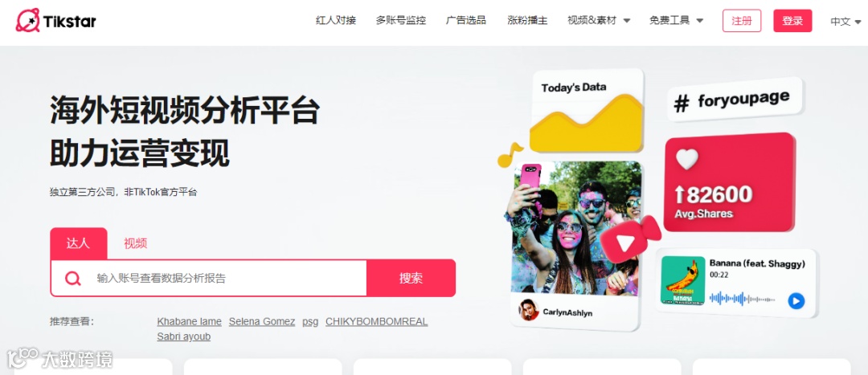Play the Banana audio track
This screenshot has width=868, height=375.
(796, 301)
